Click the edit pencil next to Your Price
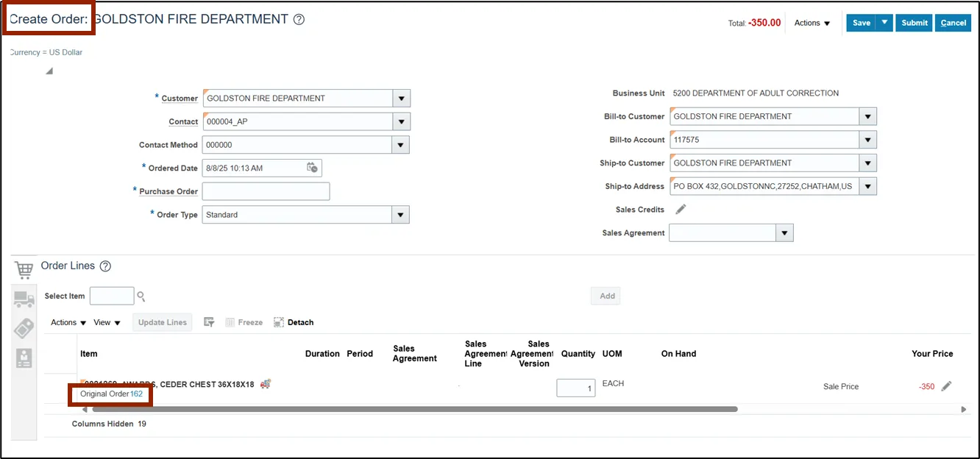Viewport: 980px width, 459px height. point(946,386)
